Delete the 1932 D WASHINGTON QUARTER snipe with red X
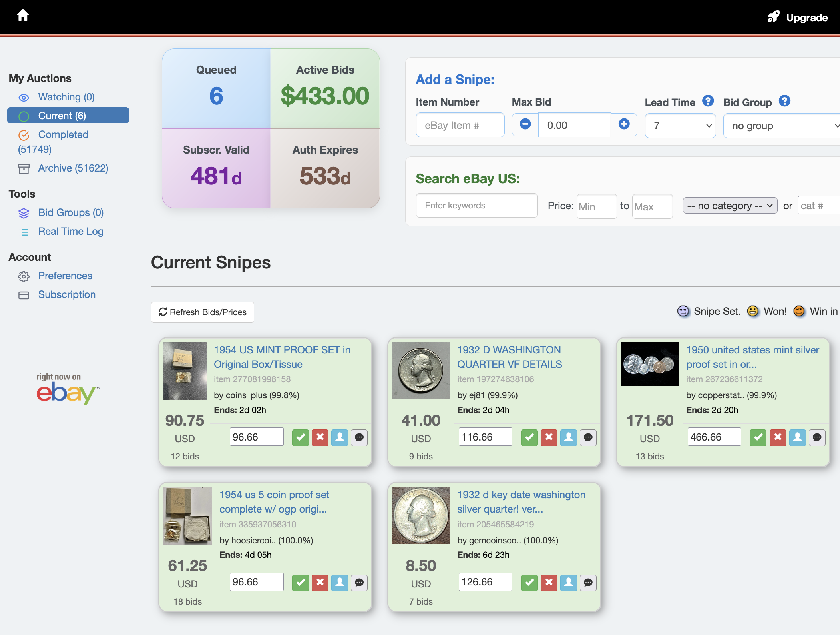The width and height of the screenshot is (840, 635). [x=549, y=437]
